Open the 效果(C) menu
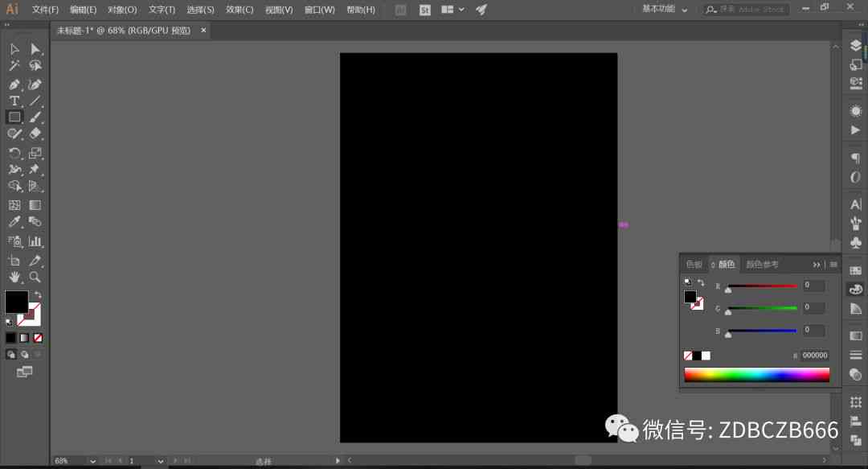 pos(240,10)
